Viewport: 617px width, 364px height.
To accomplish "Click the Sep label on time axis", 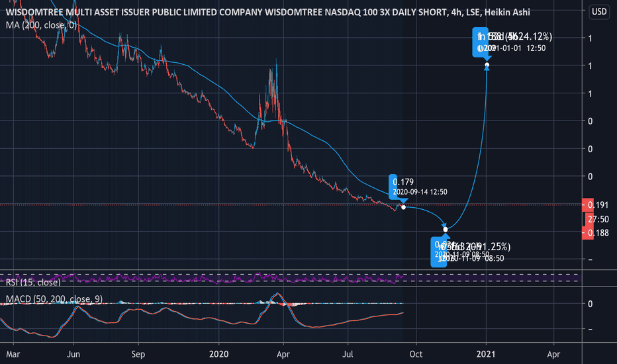I will (x=138, y=354).
